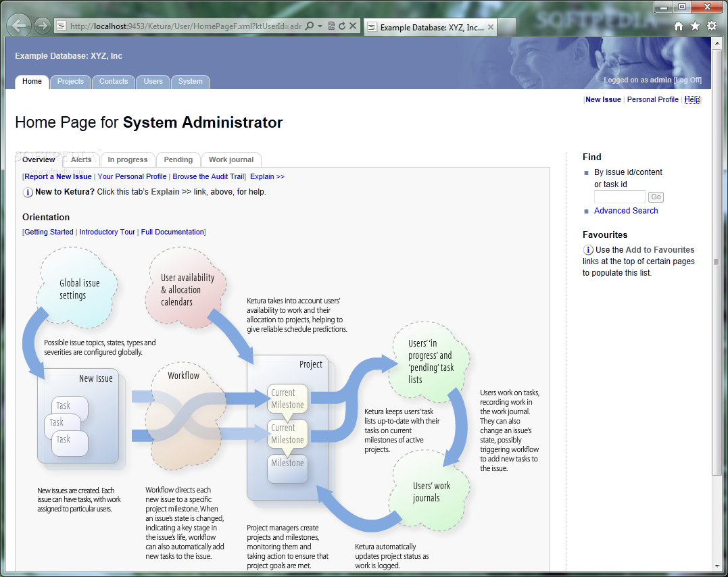Click the Help link
Screen dimensions: 728x577
click(x=691, y=99)
